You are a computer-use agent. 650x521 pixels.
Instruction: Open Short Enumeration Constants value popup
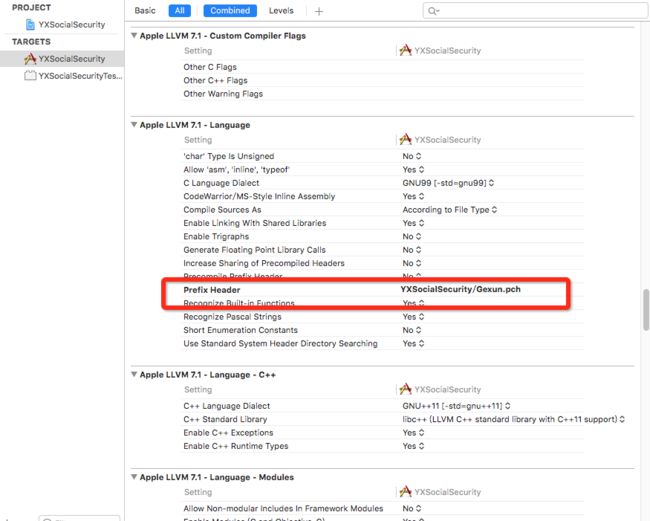[x=412, y=330]
